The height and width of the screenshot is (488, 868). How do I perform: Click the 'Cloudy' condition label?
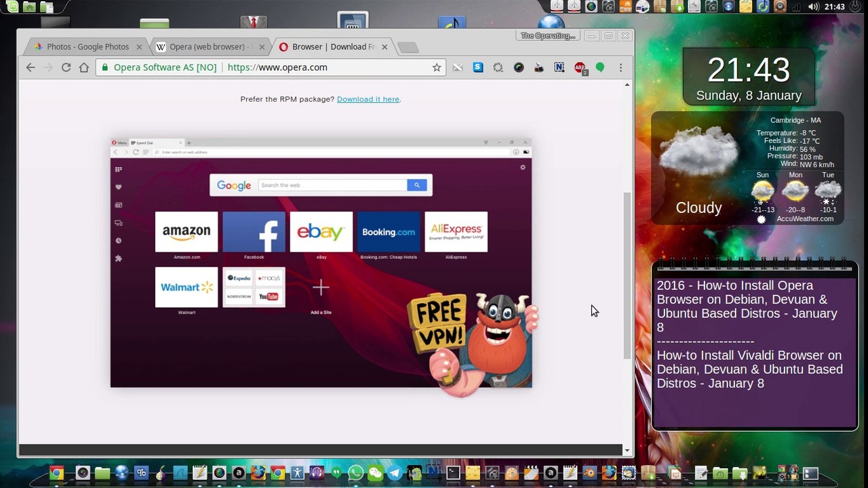point(698,208)
